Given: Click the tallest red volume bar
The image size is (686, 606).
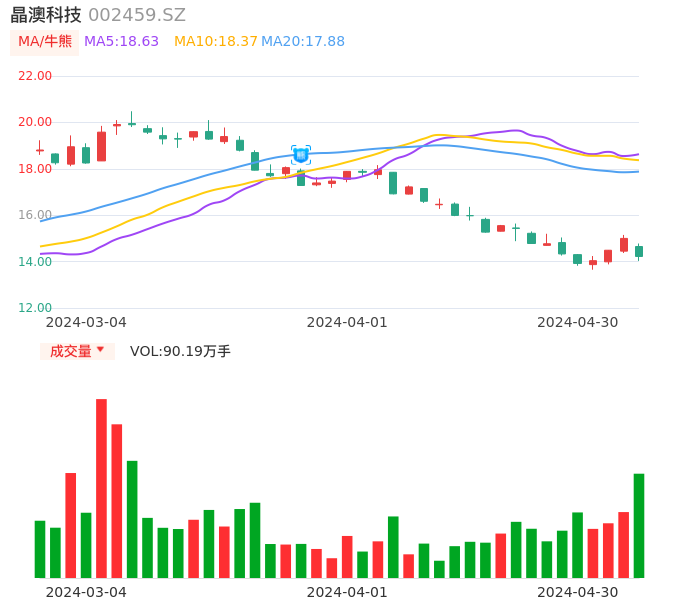Looking at the screenshot, I should pos(102,488).
